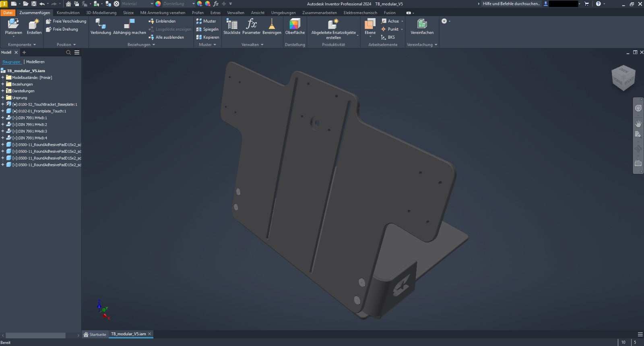Image resolution: width=644 pixels, height=346 pixels.
Task: Click the Ebene work plane tool
Action: coord(370,27)
